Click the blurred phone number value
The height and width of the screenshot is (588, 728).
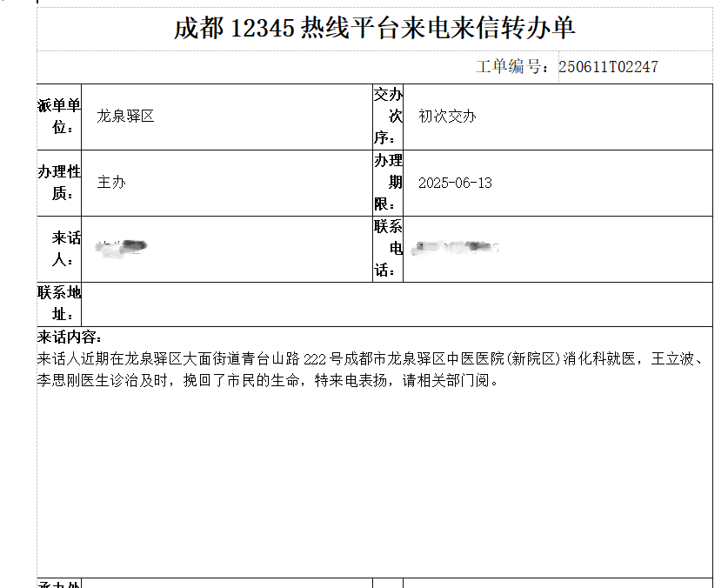[x=455, y=249]
